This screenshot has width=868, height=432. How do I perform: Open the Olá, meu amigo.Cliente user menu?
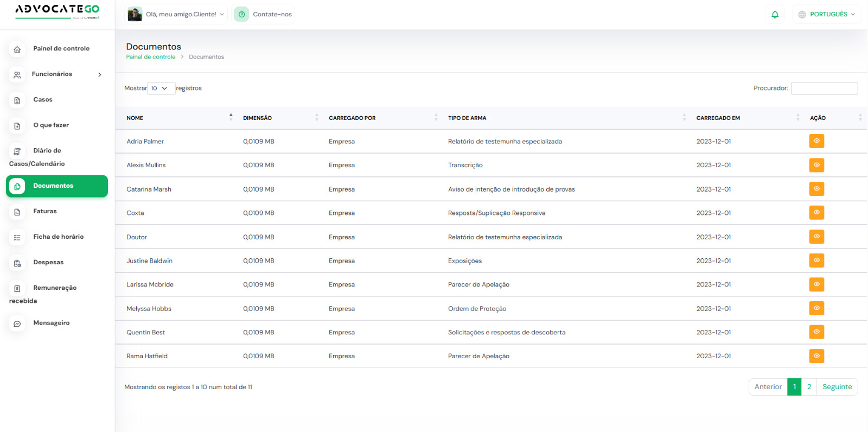click(x=176, y=15)
